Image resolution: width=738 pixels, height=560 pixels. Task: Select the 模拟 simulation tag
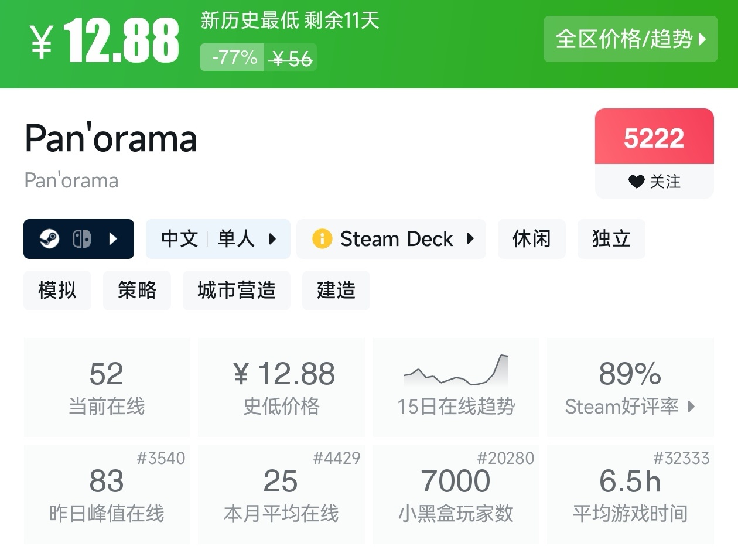point(57,291)
